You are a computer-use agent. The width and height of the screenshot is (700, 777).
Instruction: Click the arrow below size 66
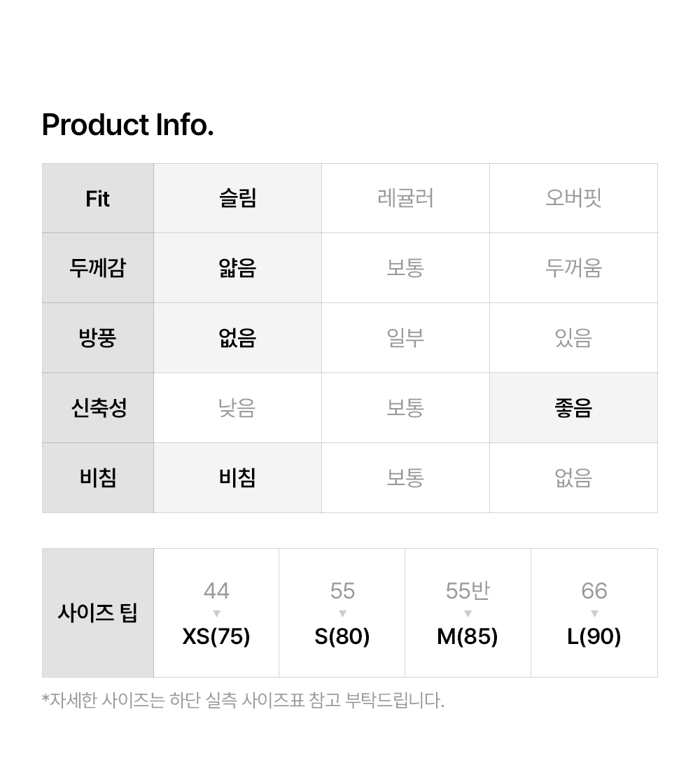click(x=594, y=614)
